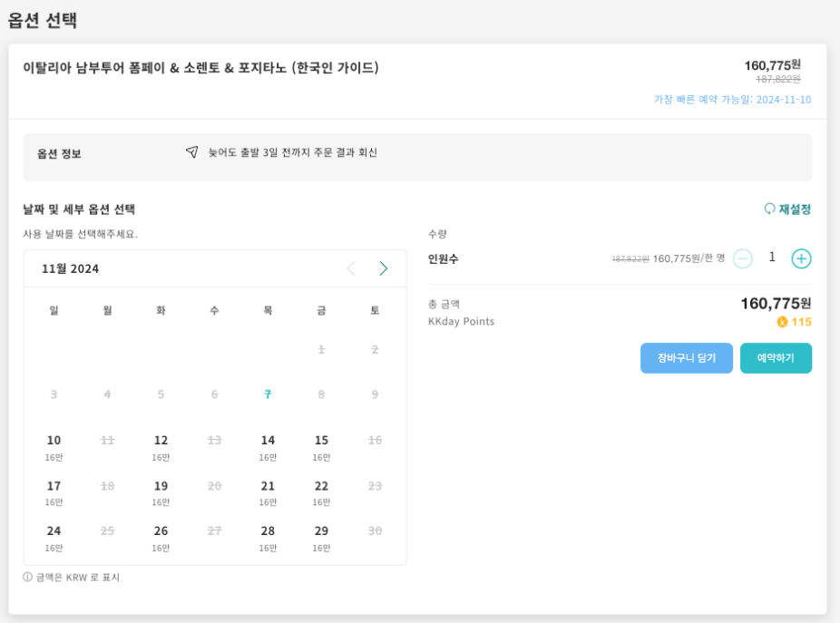Click the KKday Points coin icon
Viewport: 840px width, 623px height.
(782, 322)
